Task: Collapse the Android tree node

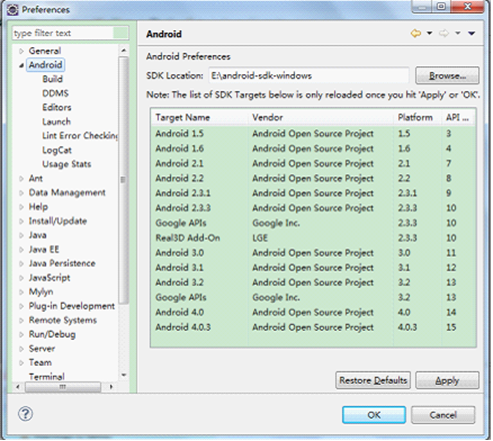Action: point(21,65)
